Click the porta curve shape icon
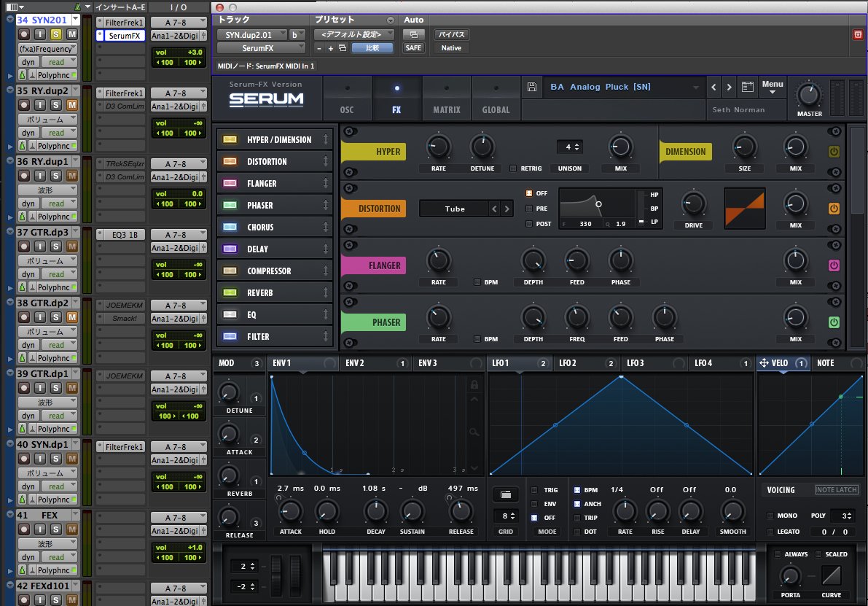This screenshot has height=606, width=868. pos(831,575)
